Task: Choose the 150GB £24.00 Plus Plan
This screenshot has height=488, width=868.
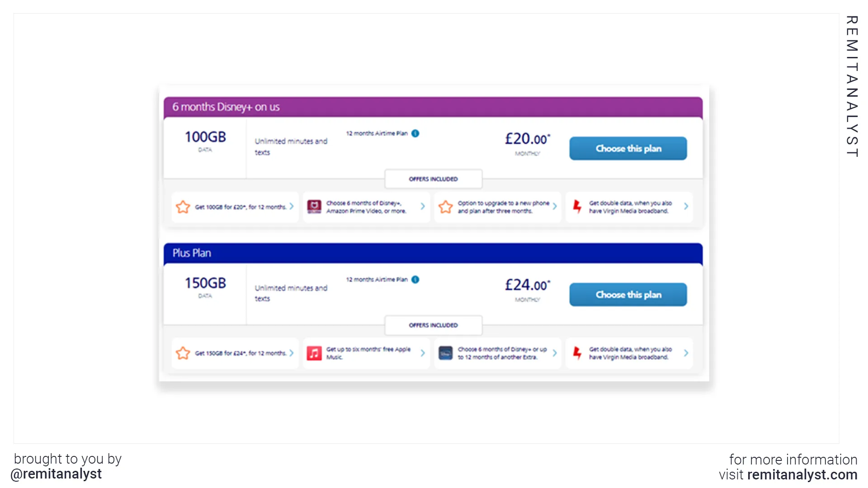Action: coord(628,295)
